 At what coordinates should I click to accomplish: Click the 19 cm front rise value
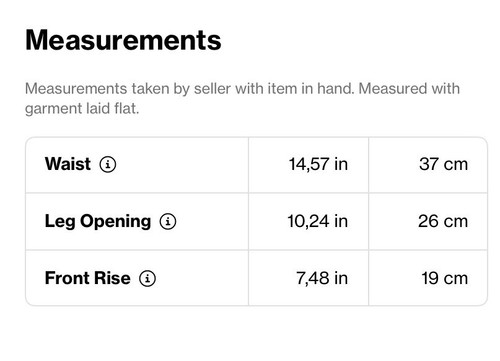pos(445,278)
